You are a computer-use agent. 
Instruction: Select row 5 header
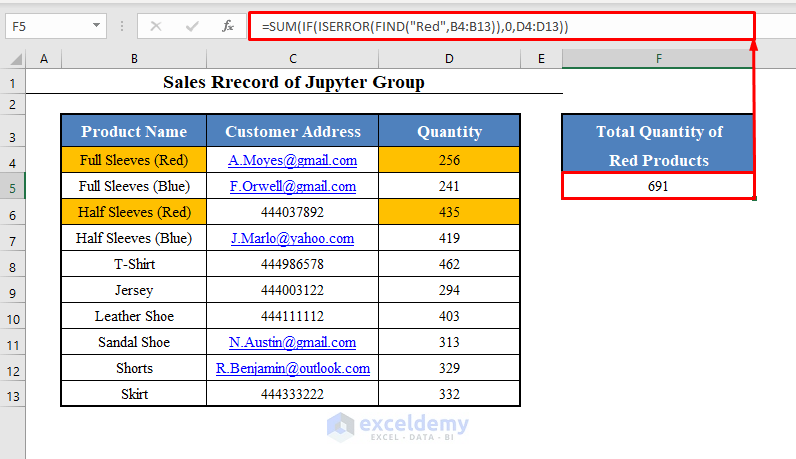[13, 188]
